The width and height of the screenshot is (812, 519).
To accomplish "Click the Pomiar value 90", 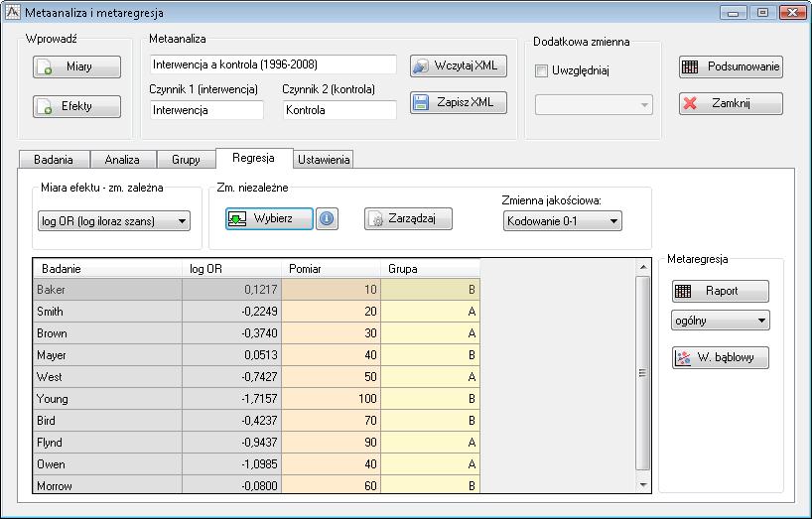I will [x=332, y=443].
